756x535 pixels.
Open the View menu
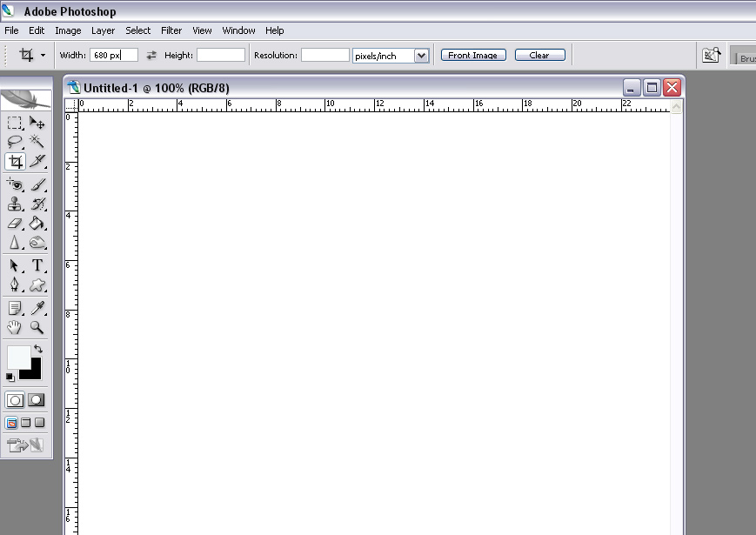[x=202, y=30]
